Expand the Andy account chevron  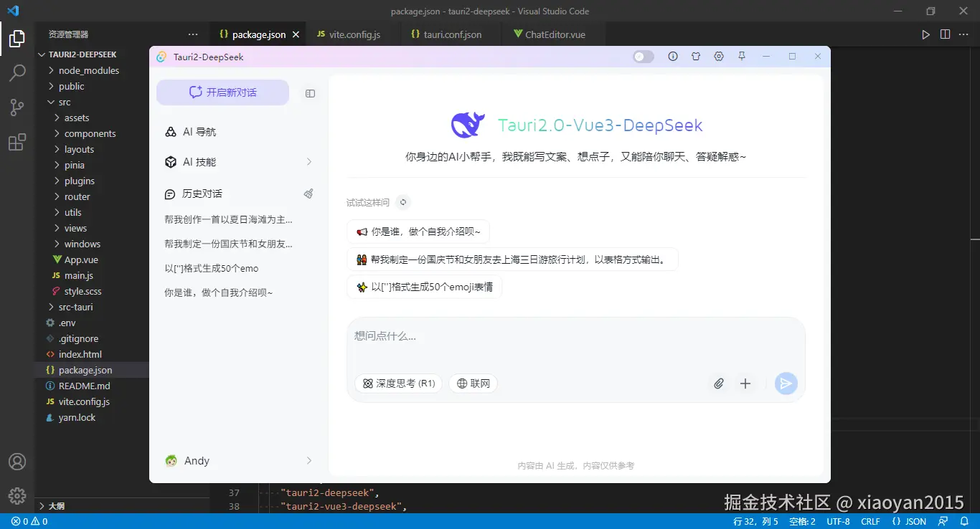tap(308, 461)
